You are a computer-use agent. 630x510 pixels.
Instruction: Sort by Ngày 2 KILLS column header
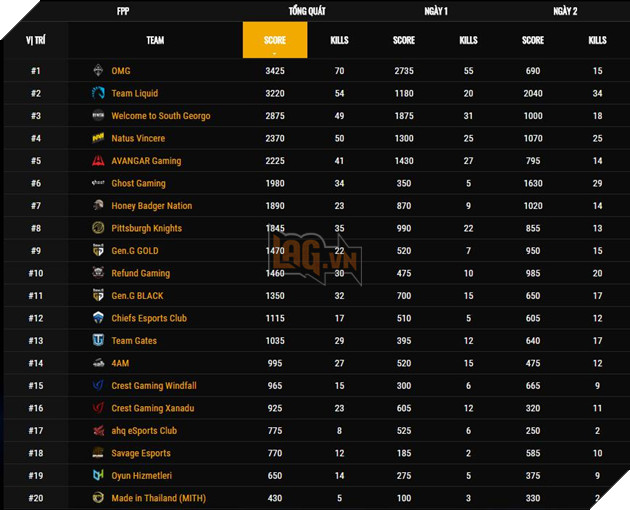coord(597,40)
